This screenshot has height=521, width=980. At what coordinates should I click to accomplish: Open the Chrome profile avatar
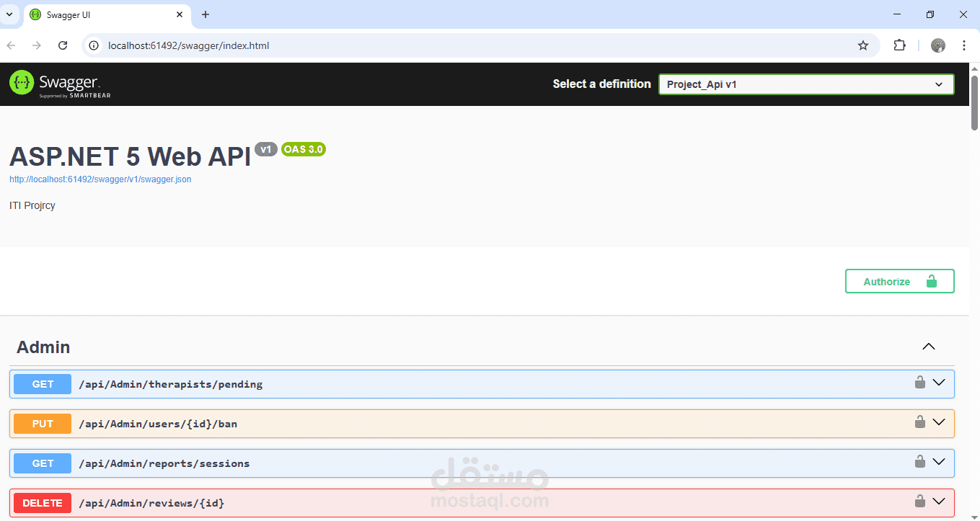938,45
